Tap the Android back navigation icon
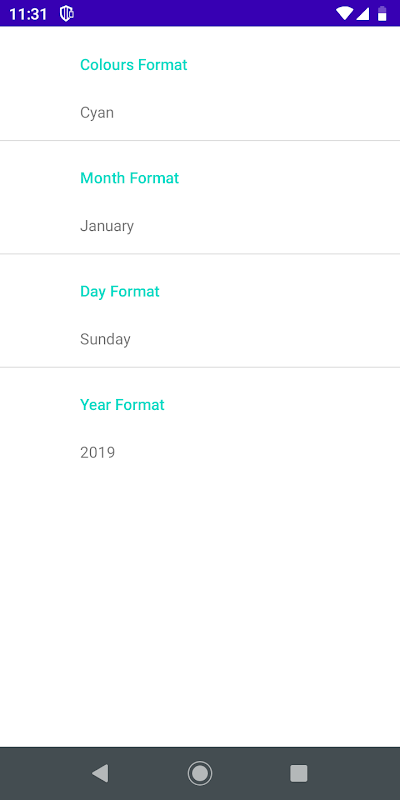The width and height of the screenshot is (400, 800). [x=100, y=773]
